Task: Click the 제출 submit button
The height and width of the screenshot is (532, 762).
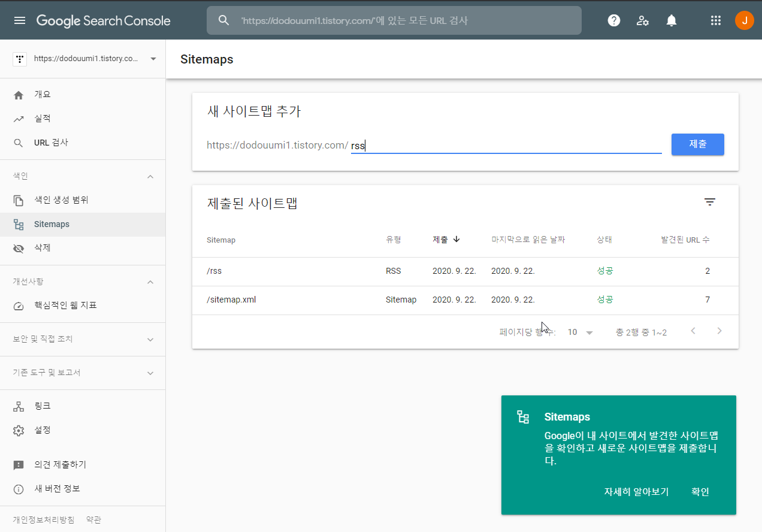Action: [698, 144]
